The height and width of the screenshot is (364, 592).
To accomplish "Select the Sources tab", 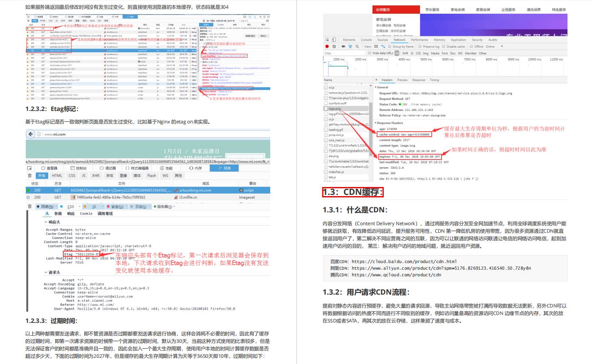I will (382, 40).
